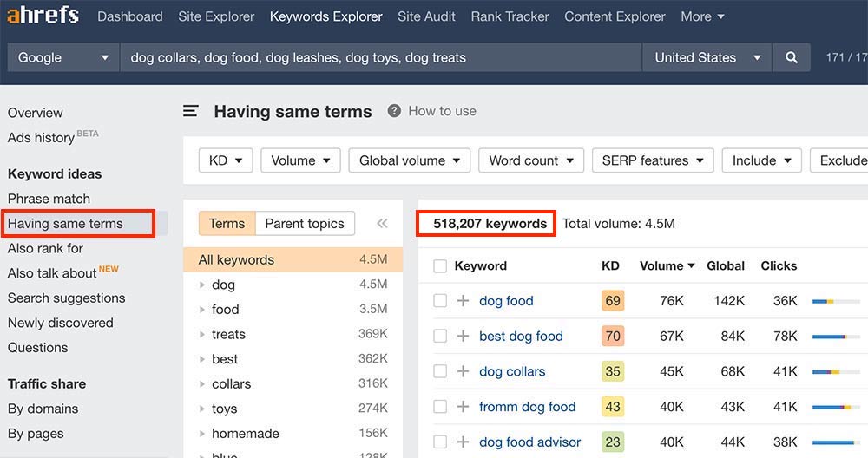Check the dog collars row checkbox
This screenshot has width=868, height=458.
(440, 371)
